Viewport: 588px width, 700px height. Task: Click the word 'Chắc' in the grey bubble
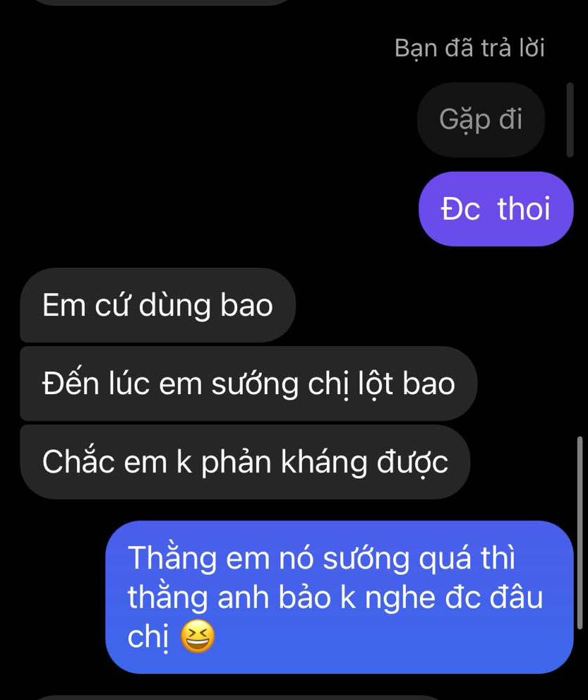(78, 462)
